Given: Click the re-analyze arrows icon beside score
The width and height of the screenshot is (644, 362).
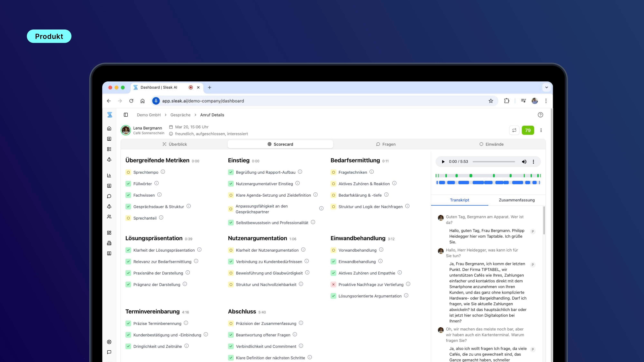Looking at the screenshot, I should click(514, 130).
